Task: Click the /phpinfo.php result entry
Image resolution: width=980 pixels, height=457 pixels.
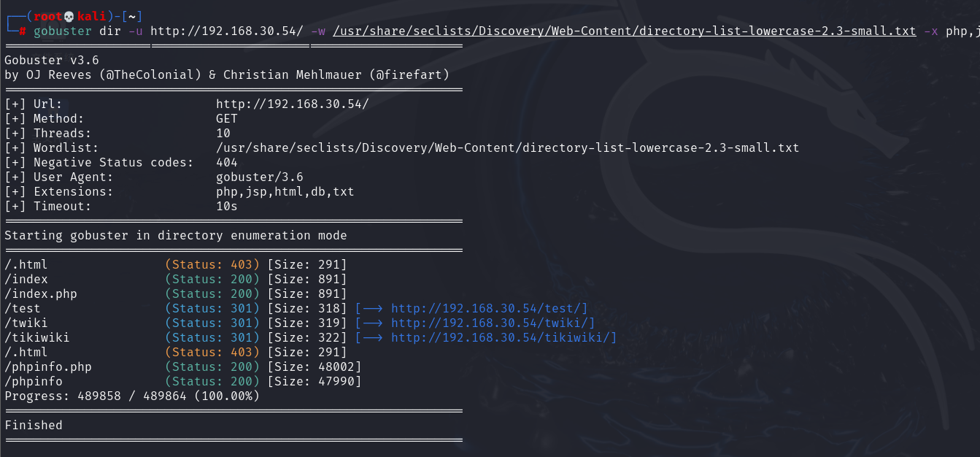Action: pos(48,366)
